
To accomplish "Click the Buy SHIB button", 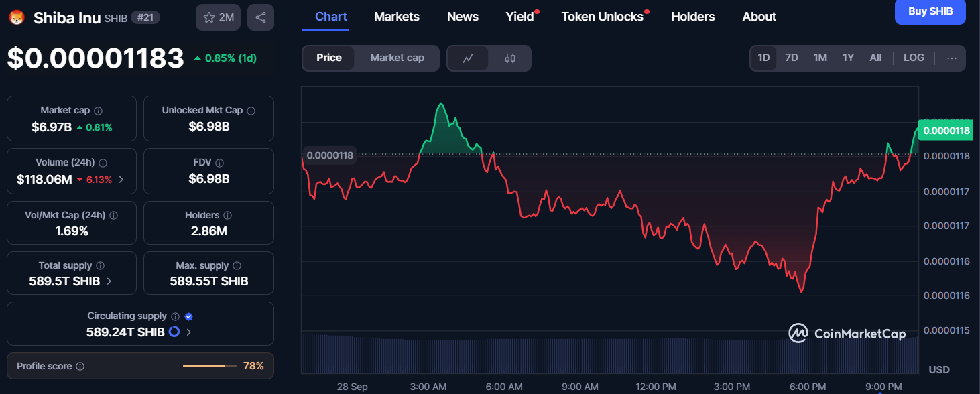I will pos(930,12).
